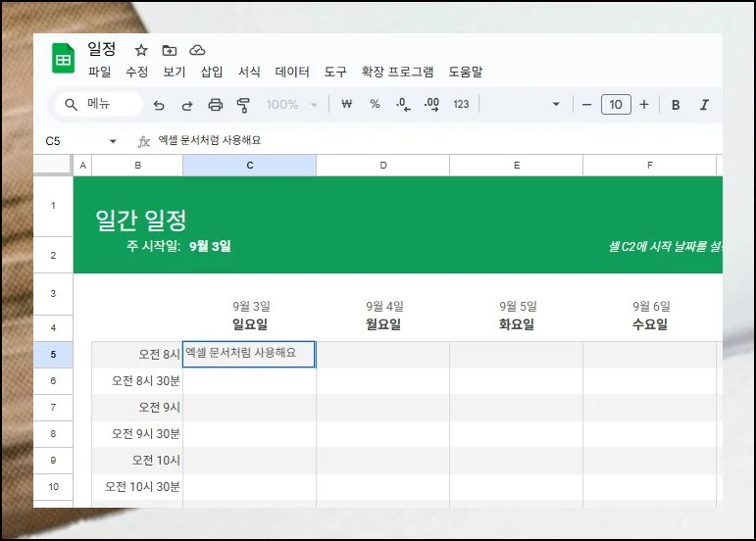Click the undo arrow

pos(159,105)
